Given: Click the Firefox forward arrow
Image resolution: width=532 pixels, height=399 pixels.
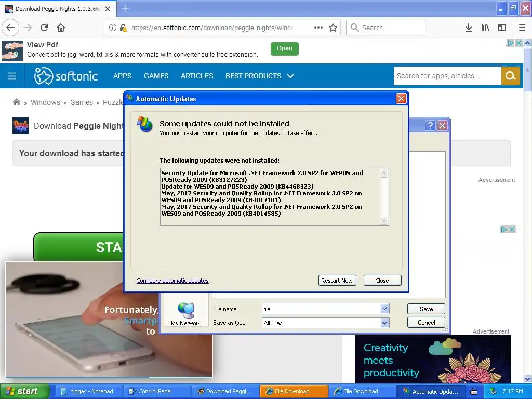Looking at the screenshot, I should (x=28, y=28).
